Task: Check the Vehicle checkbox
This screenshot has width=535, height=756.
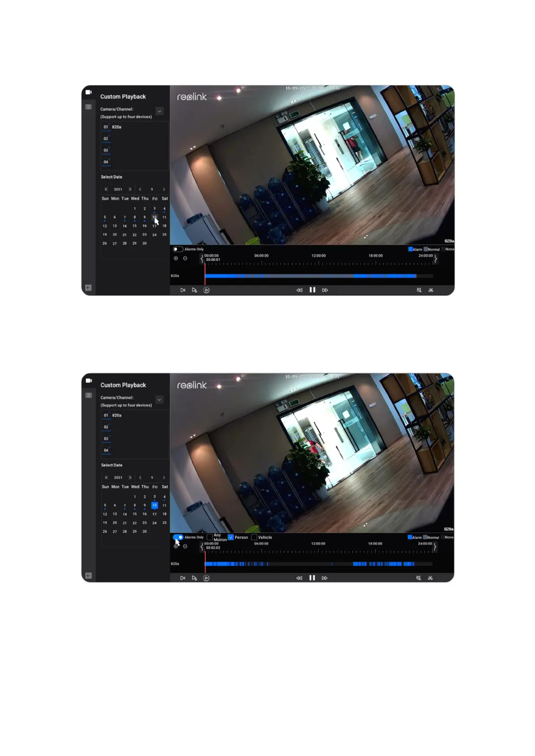Action: pyautogui.click(x=254, y=537)
